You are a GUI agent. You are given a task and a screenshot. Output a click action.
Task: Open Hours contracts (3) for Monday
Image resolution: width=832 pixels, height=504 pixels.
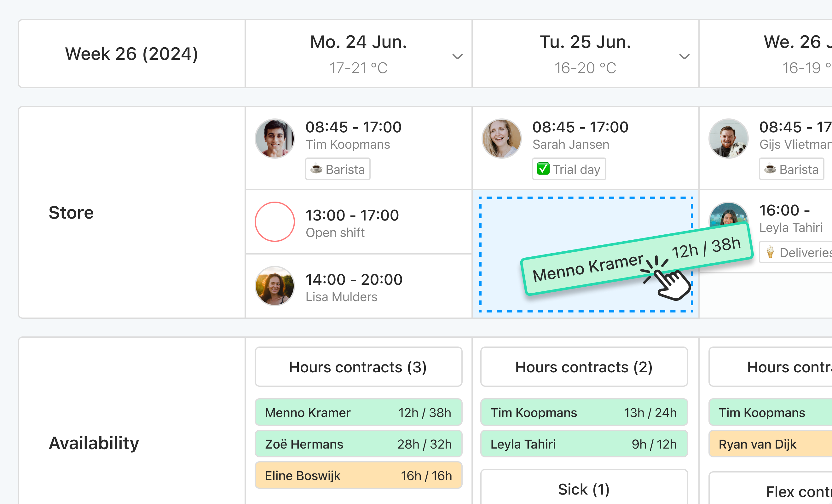358,367
